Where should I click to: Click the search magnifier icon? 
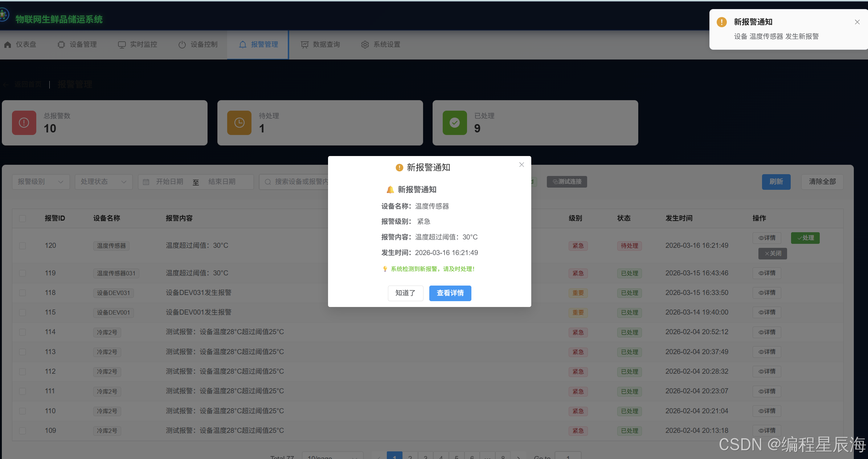268,182
